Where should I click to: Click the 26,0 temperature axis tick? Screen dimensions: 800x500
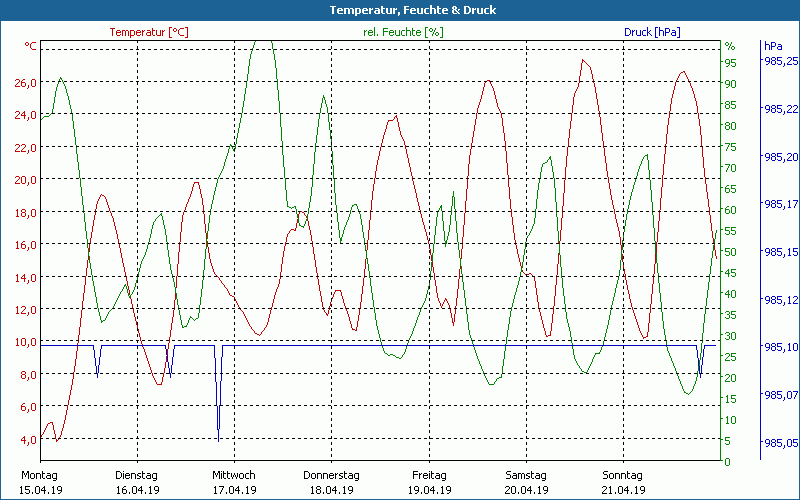tap(26, 82)
